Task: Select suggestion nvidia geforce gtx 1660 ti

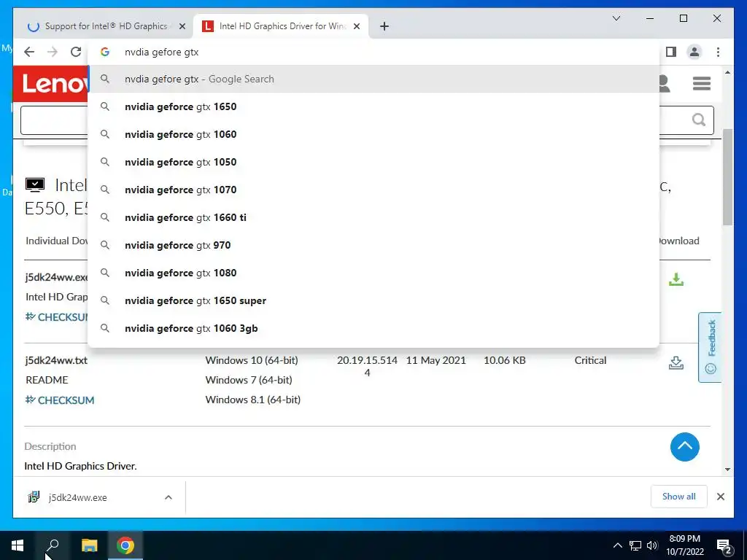Action: (x=373, y=217)
